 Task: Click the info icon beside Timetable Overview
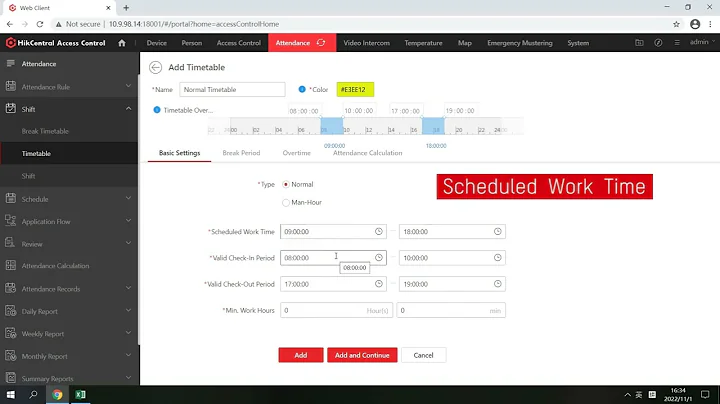(157, 110)
